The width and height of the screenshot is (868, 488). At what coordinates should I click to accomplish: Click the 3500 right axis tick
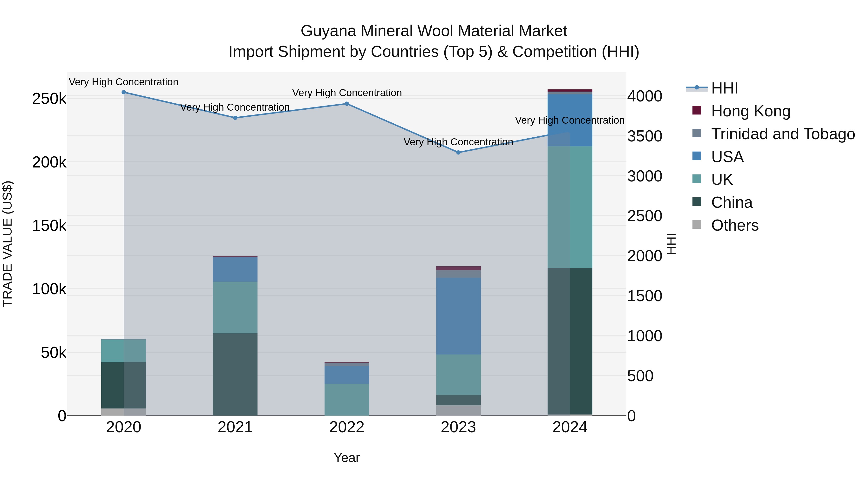[644, 136]
